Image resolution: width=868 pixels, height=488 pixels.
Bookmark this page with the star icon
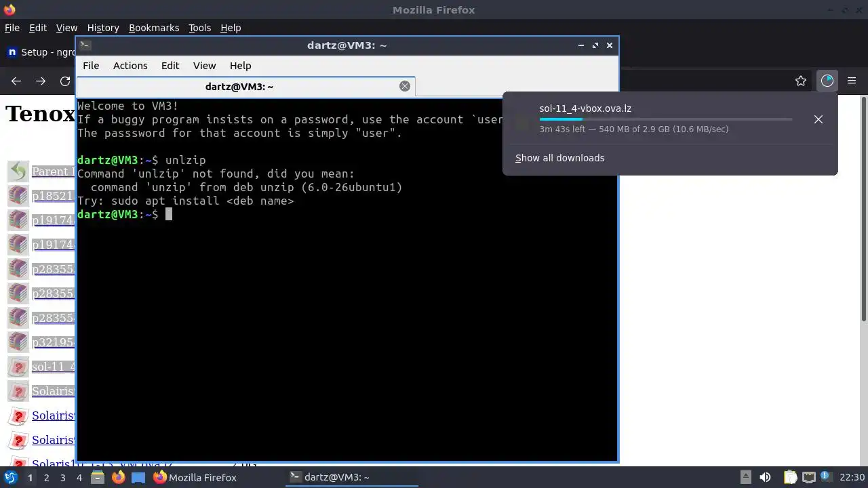pyautogui.click(x=801, y=81)
